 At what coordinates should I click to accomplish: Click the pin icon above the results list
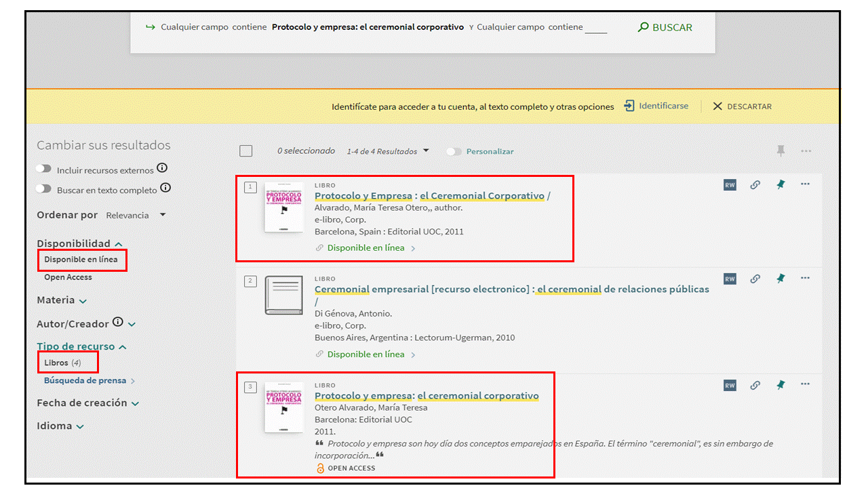tap(781, 151)
